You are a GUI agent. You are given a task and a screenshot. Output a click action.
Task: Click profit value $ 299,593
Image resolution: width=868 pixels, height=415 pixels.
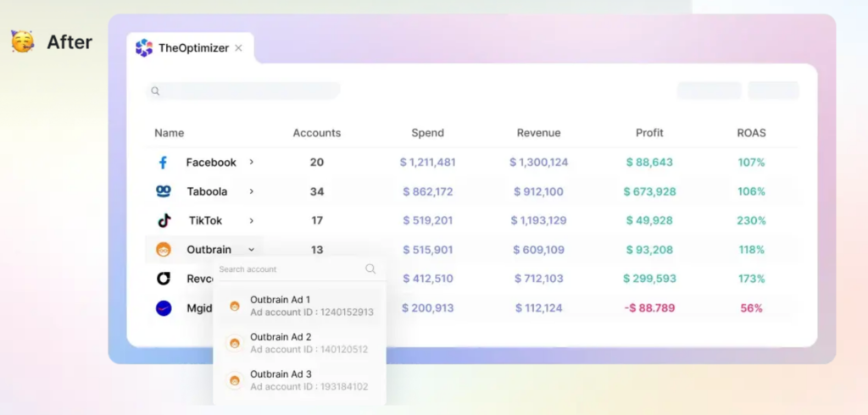click(x=649, y=279)
